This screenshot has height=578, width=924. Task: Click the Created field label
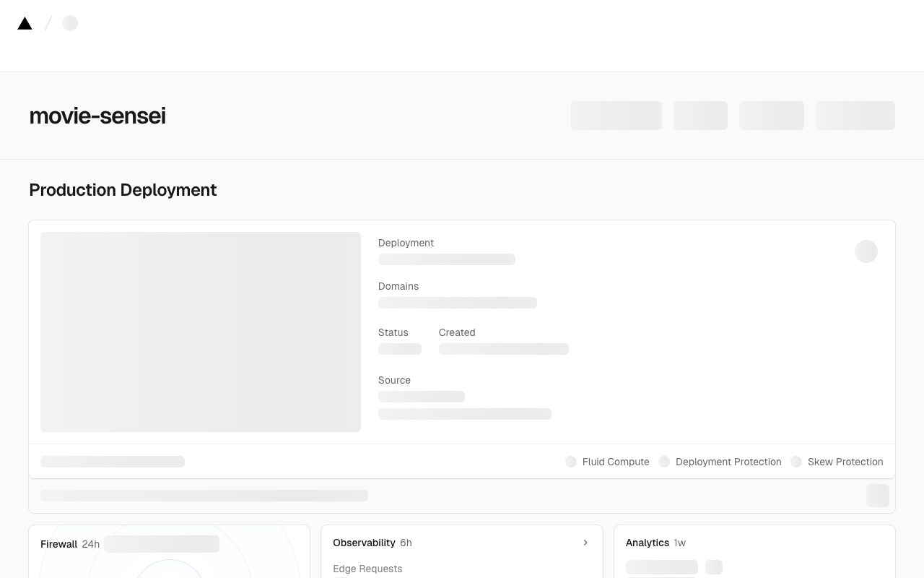tap(457, 332)
